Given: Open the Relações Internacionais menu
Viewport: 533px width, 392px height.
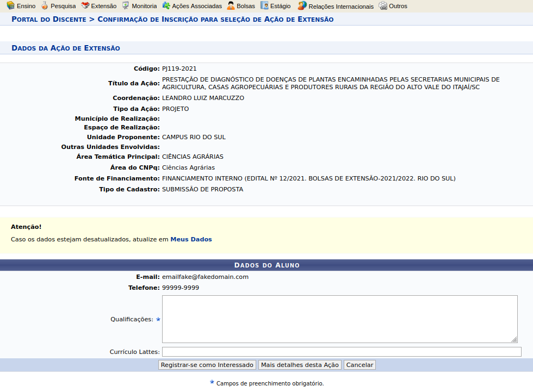Looking at the screenshot, I should (341, 7).
